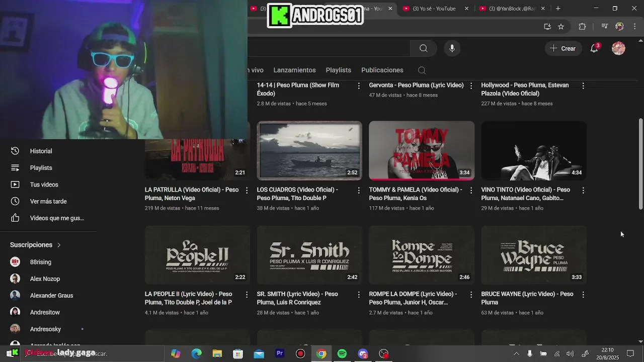The image size is (644, 362).
Task: Open the YouTube account avatar menu
Action: click(x=618, y=48)
